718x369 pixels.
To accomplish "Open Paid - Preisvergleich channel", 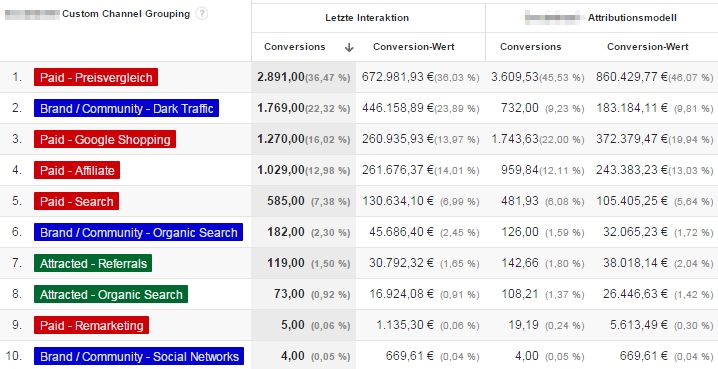I will [x=96, y=77].
